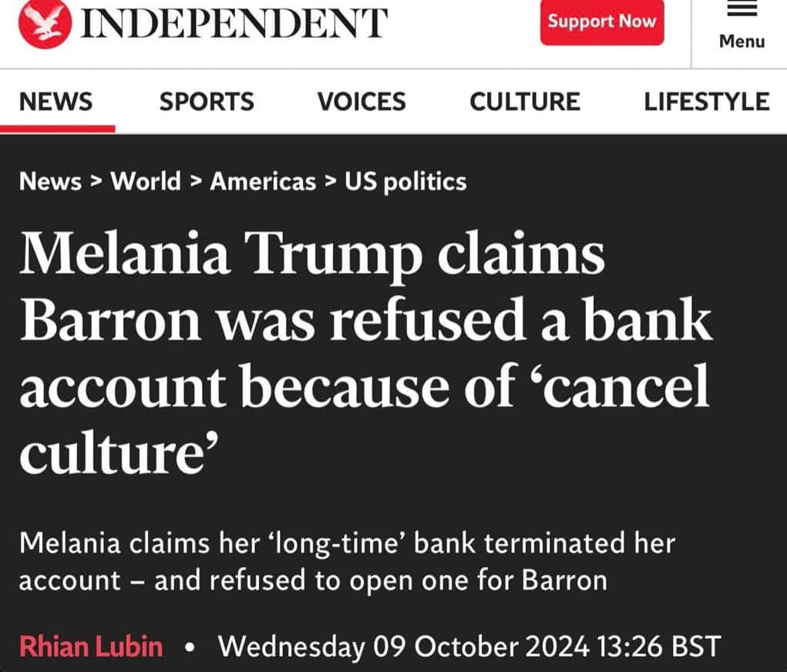The width and height of the screenshot is (787, 672).
Task: Open the VOICES tab
Action: pyautogui.click(x=362, y=102)
